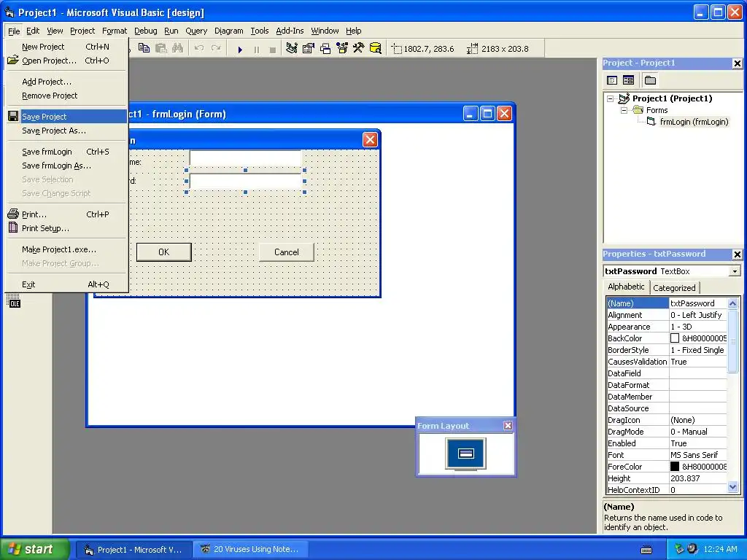Toggle Folders icon in Project panel
This screenshot has height=560, width=747.
[x=650, y=80]
